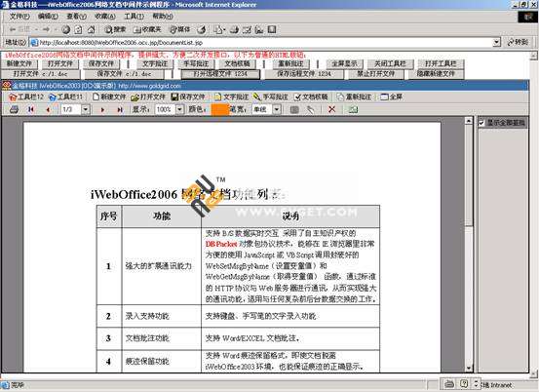Click the 文档核稿 HTML button
This screenshot has height=392, width=539.
(237, 63)
